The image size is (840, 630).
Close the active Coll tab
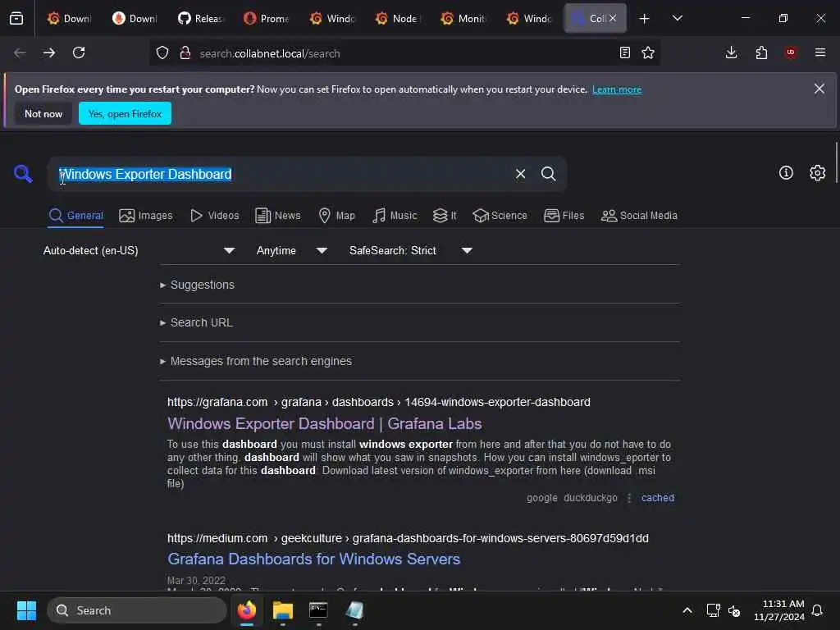[613, 18]
